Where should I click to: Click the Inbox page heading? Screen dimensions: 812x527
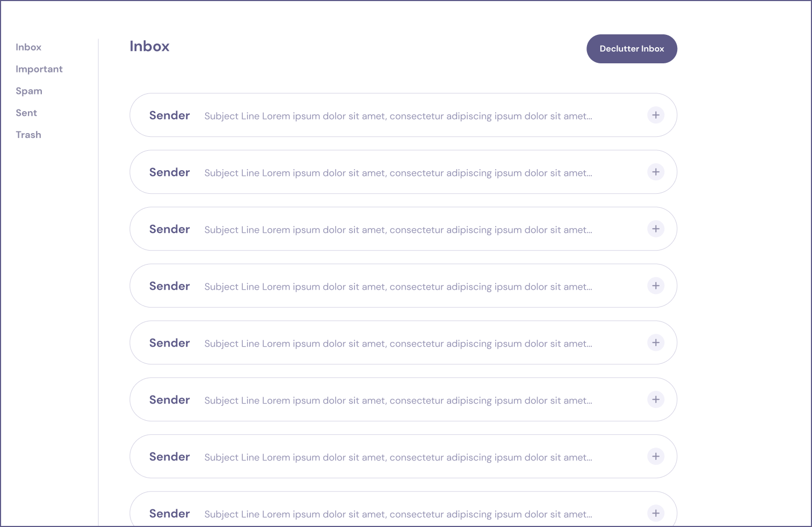coord(149,46)
